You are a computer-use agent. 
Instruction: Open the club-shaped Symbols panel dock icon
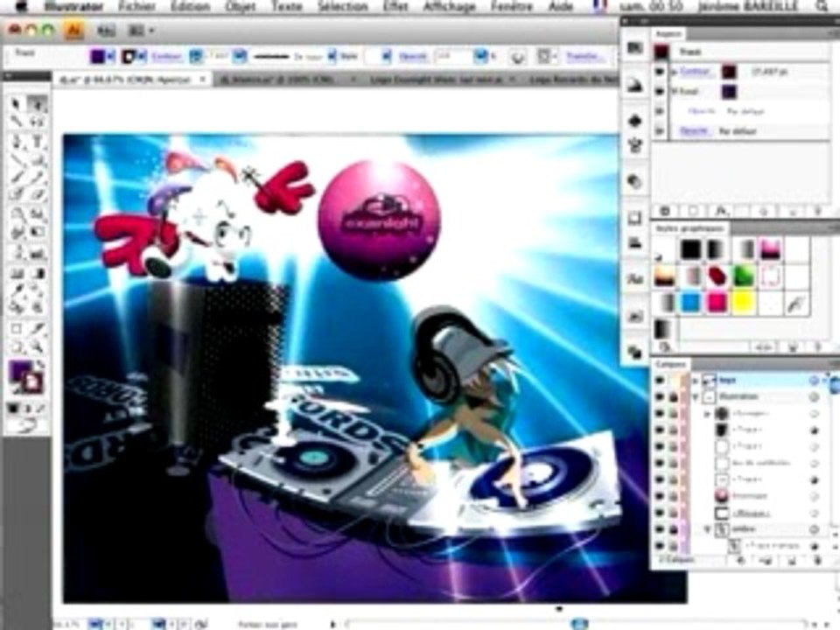click(x=635, y=121)
